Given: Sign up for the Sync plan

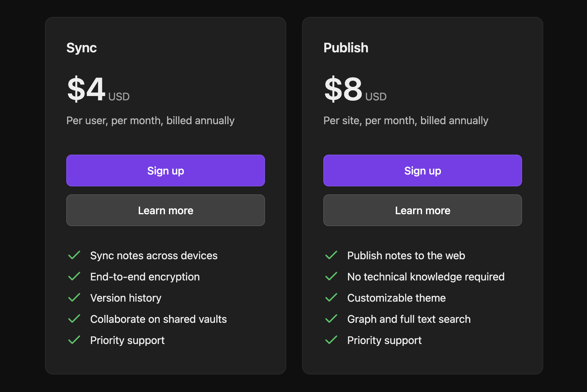Looking at the screenshot, I should pyautogui.click(x=166, y=171).
